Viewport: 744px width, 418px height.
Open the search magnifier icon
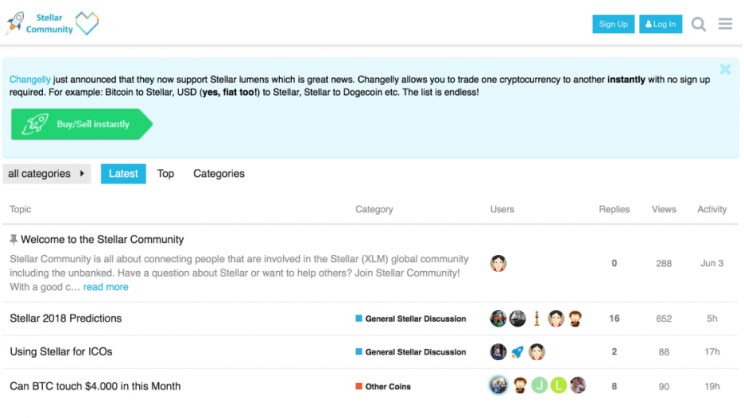click(699, 24)
